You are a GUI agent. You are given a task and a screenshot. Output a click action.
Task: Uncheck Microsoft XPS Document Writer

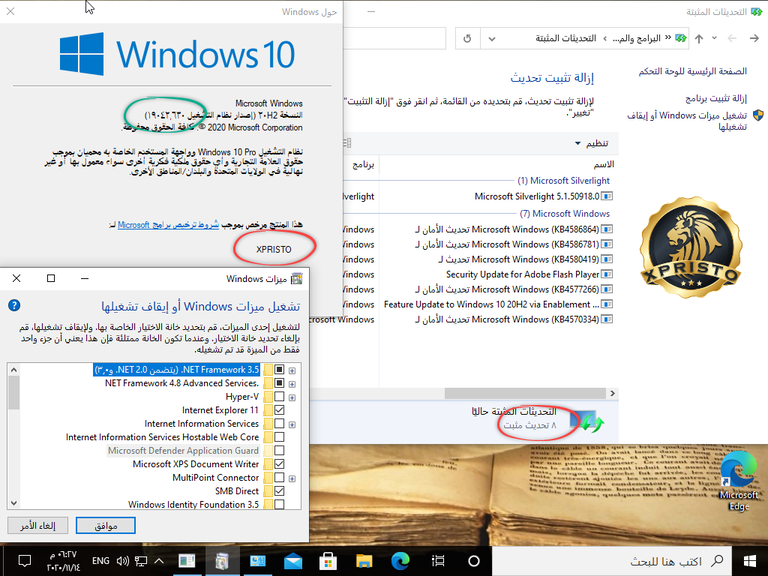coord(279,464)
